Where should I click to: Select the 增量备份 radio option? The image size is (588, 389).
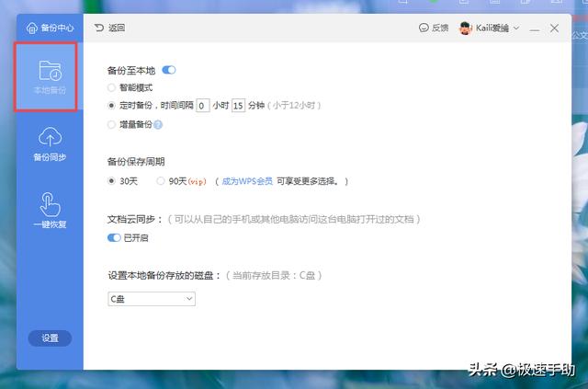click(111, 125)
